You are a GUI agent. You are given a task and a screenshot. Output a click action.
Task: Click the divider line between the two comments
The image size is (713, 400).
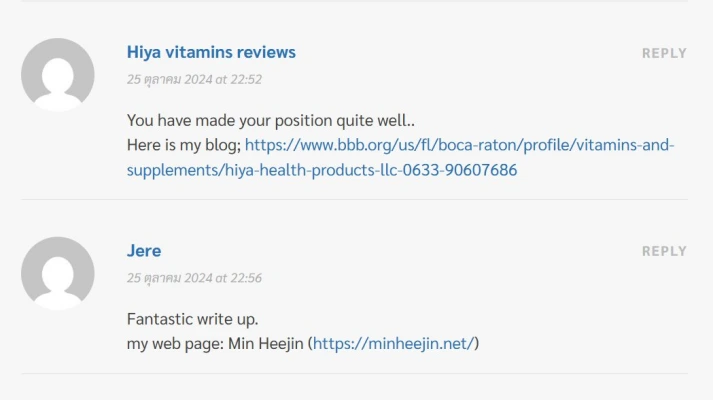tap(354, 199)
